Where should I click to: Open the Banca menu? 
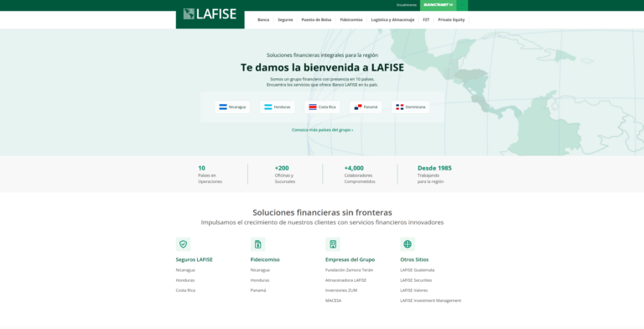point(263,20)
